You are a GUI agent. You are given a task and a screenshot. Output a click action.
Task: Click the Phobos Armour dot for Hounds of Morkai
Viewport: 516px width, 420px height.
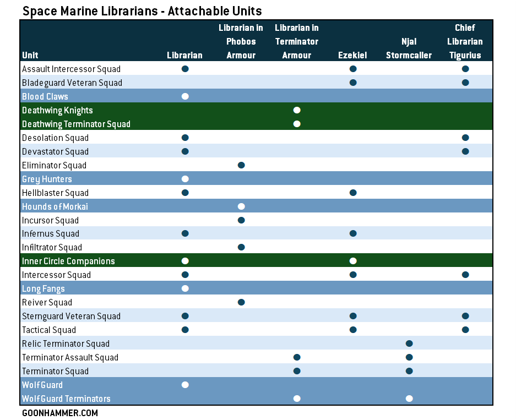click(x=241, y=206)
